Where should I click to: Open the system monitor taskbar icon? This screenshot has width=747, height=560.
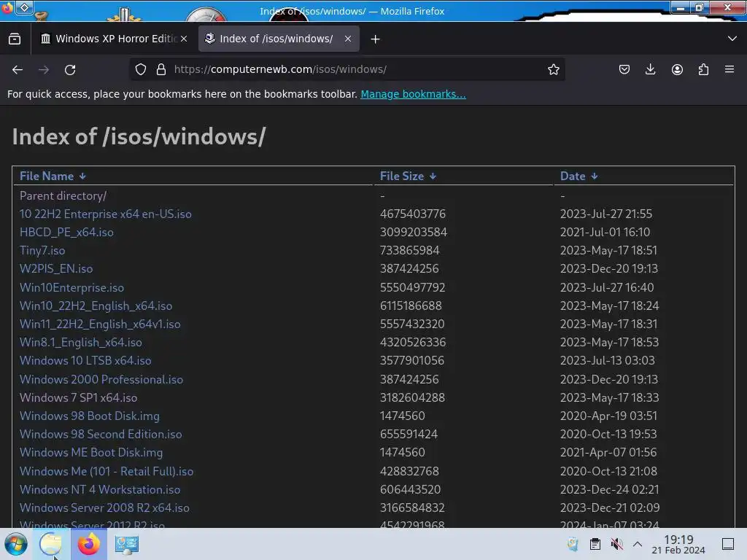coord(126,544)
